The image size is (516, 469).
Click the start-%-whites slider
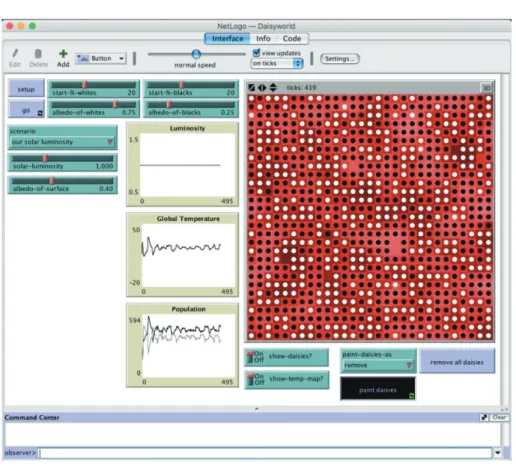(93, 89)
